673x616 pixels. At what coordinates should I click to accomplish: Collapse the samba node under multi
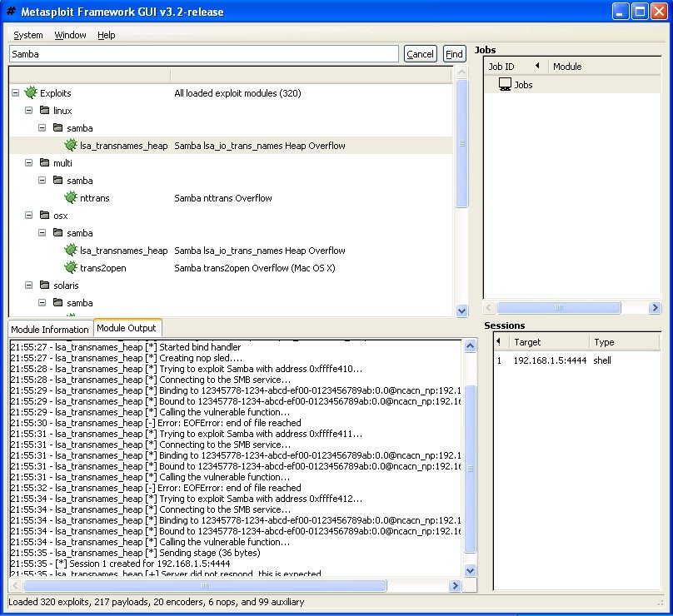[x=42, y=180]
